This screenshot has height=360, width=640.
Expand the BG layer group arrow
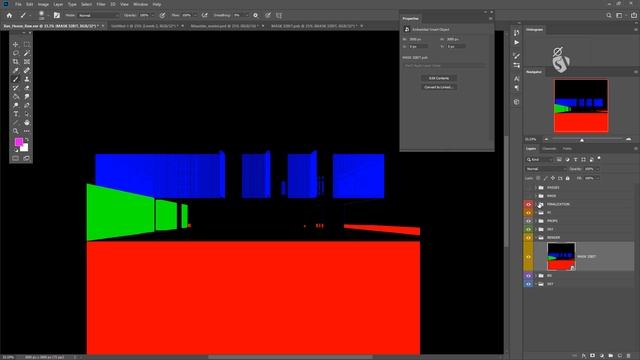click(x=536, y=276)
